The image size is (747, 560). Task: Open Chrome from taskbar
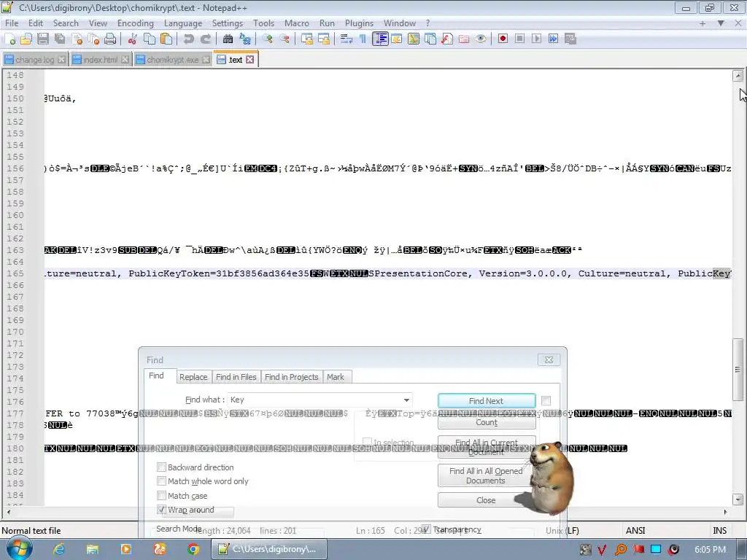point(193,549)
